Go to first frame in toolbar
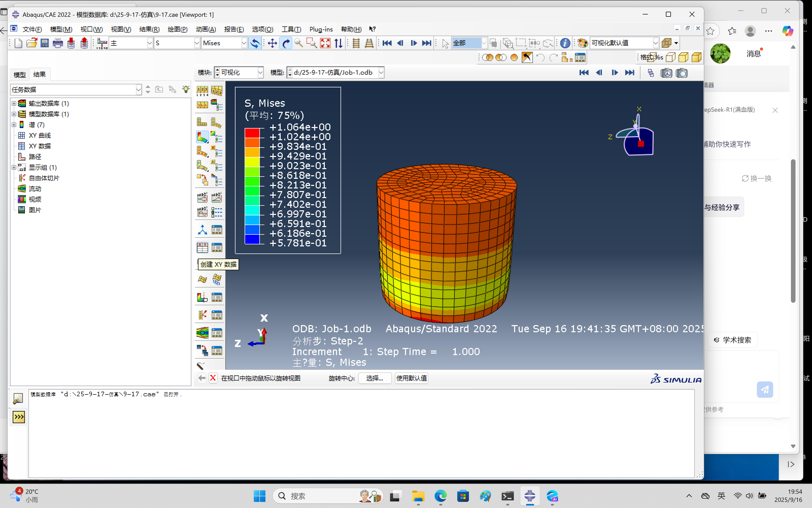Screen dimensions: 812x508 pyautogui.click(x=387, y=43)
